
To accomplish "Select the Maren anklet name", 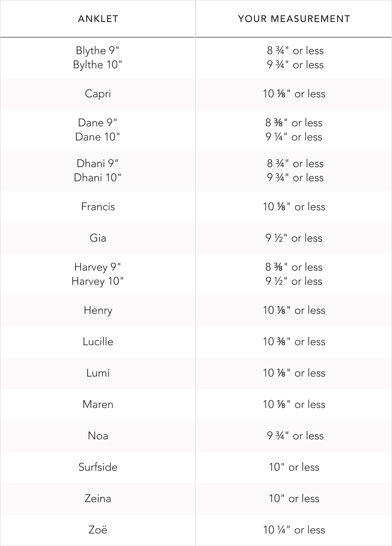I will tap(98, 404).
